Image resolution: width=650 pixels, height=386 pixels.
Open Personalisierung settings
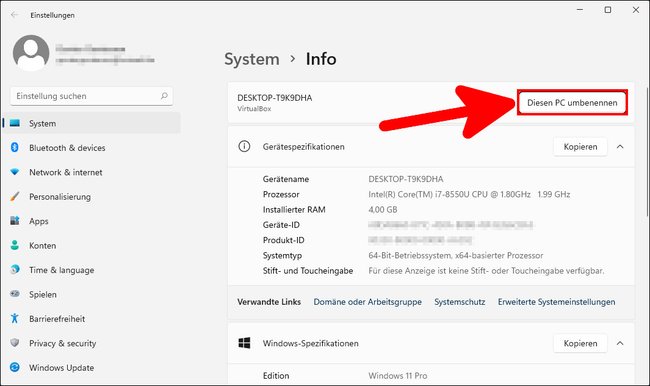point(92,197)
